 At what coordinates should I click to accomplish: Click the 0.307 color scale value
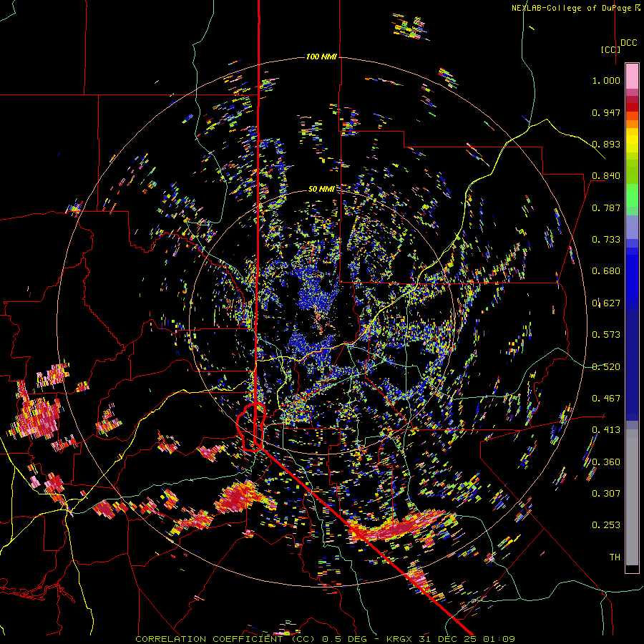pyautogui.click(x=606, y=494)
